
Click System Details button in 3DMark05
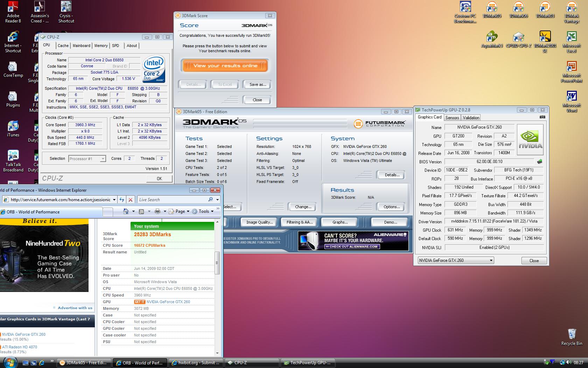click(392, 175)
